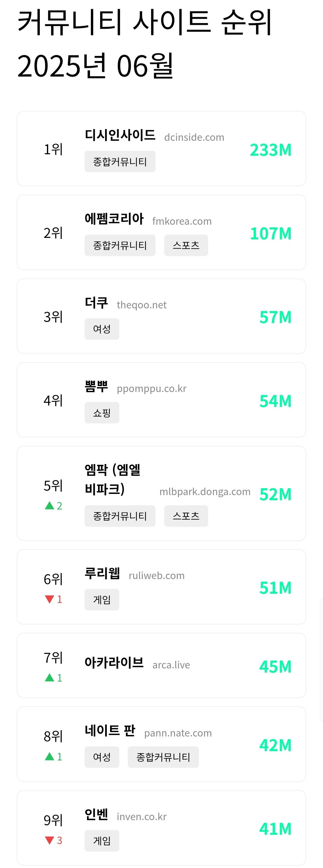Select the 종합커뮤니티 tag under 디시인사이드
The width and height of the screenshot is (323, 868).
[120, 161]
